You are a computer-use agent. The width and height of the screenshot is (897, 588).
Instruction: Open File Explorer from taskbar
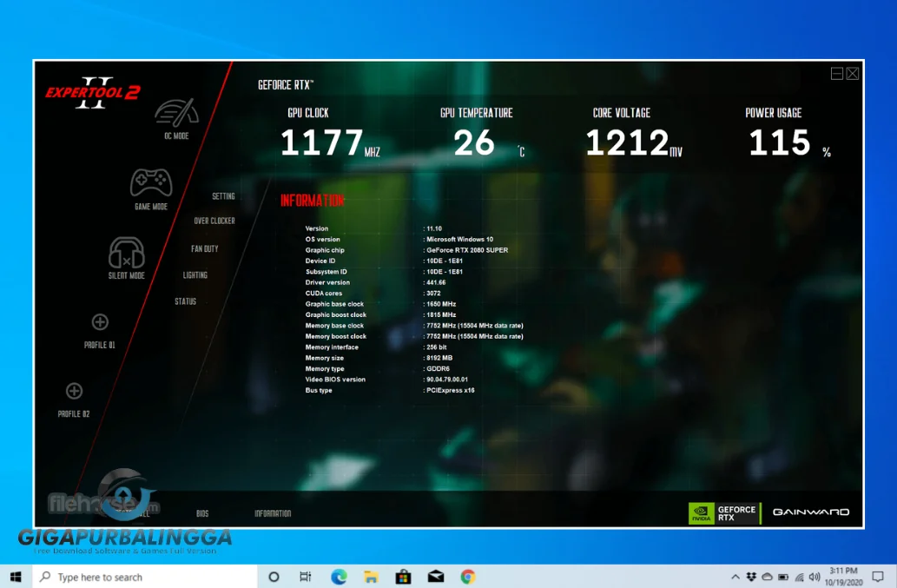371,577
